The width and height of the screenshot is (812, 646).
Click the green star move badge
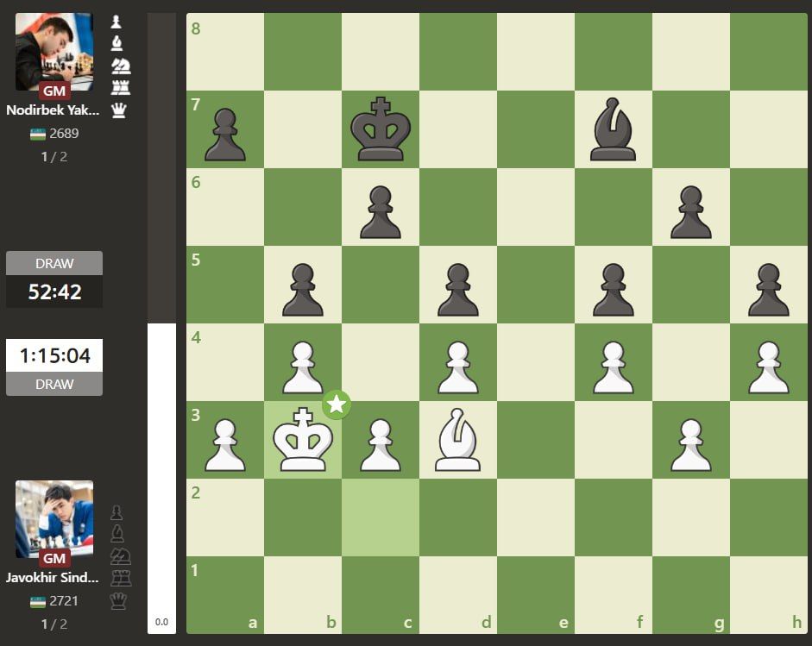(x=337, y=404)
